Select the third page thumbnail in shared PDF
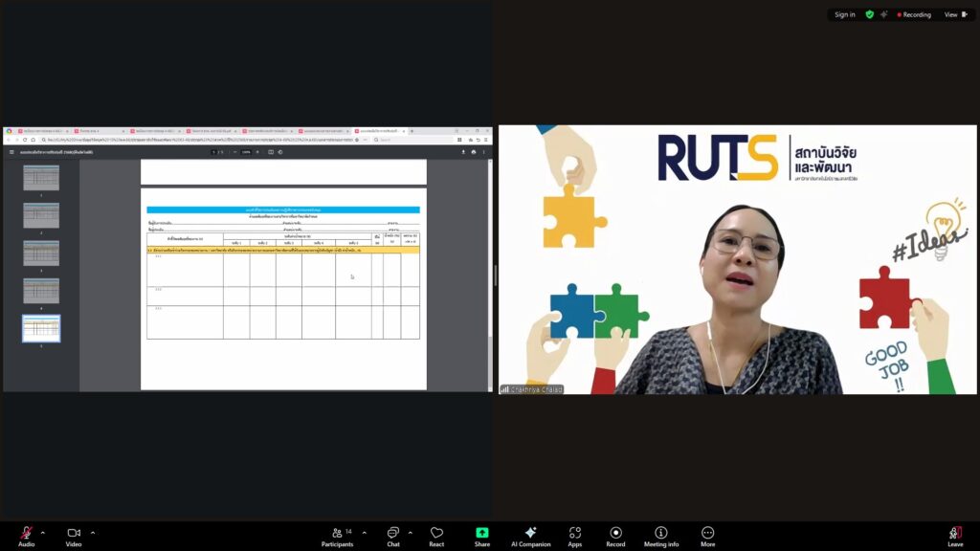The height and width of the screenshot is (551, 980). (x=41, y=253)
